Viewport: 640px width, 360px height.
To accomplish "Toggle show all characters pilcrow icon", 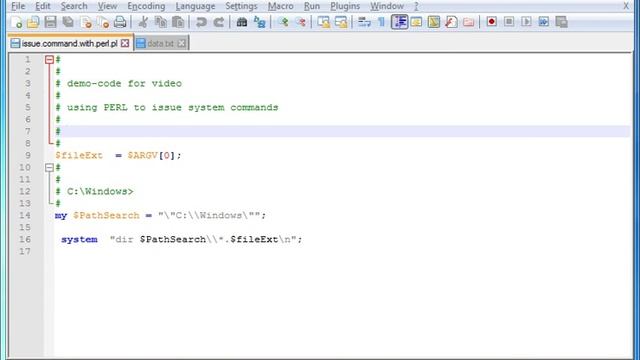I will coord(381,22).
